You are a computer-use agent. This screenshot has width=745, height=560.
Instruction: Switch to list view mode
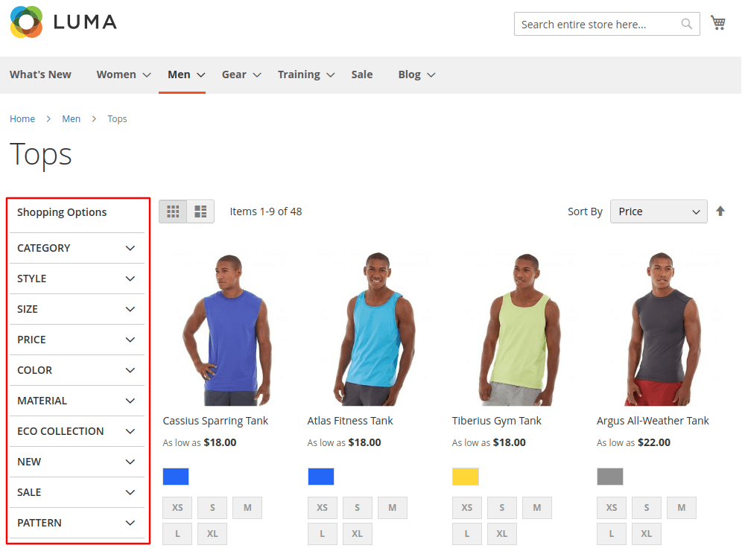click(200, 211)
